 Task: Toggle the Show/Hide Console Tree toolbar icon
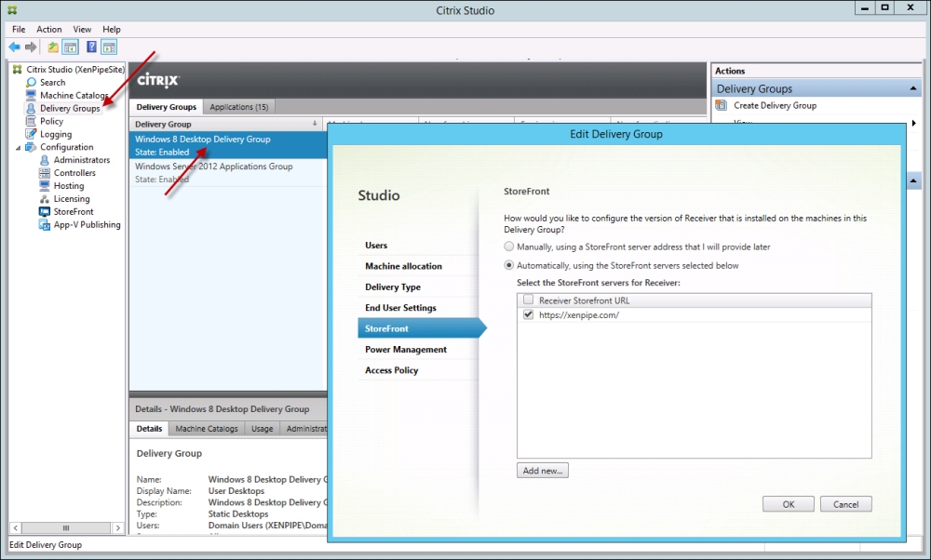click(x=70, y=47)
